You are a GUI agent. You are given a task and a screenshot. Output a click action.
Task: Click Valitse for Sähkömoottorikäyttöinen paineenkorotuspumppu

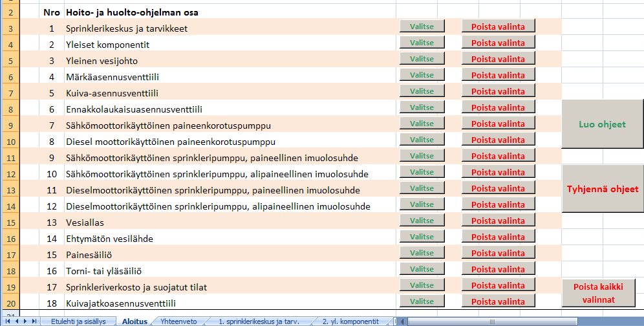pos(422,124)
